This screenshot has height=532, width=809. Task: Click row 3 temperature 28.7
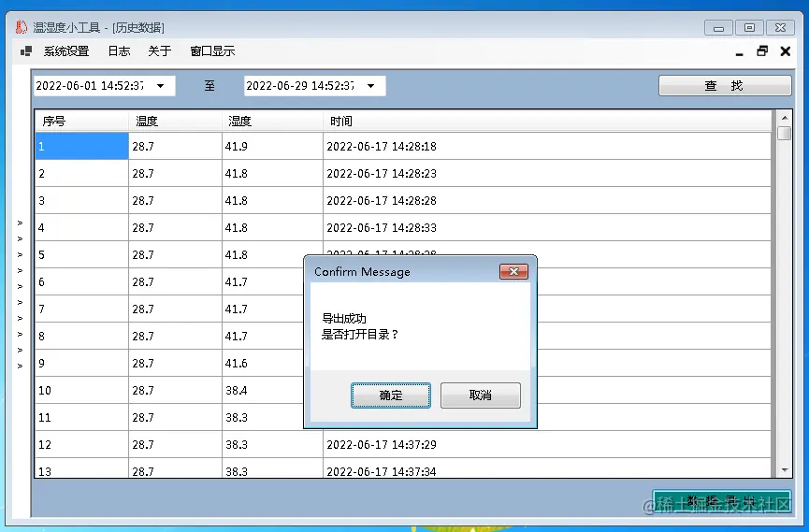click(x=143, y=201)
